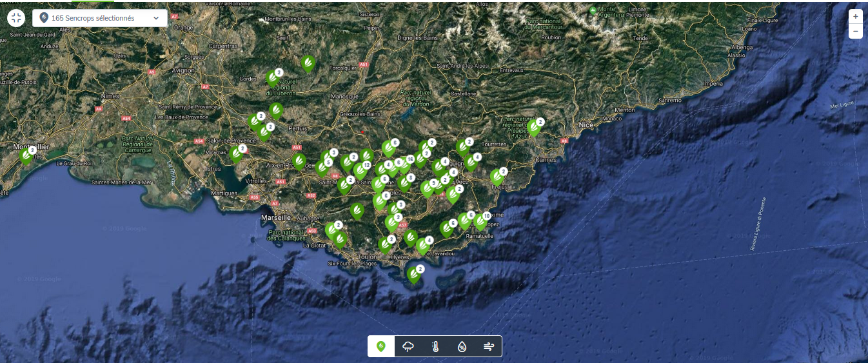Viewport: 868px width, 363px height.
Task: Select the station marker layer icon
Action: tap(381, 346)
